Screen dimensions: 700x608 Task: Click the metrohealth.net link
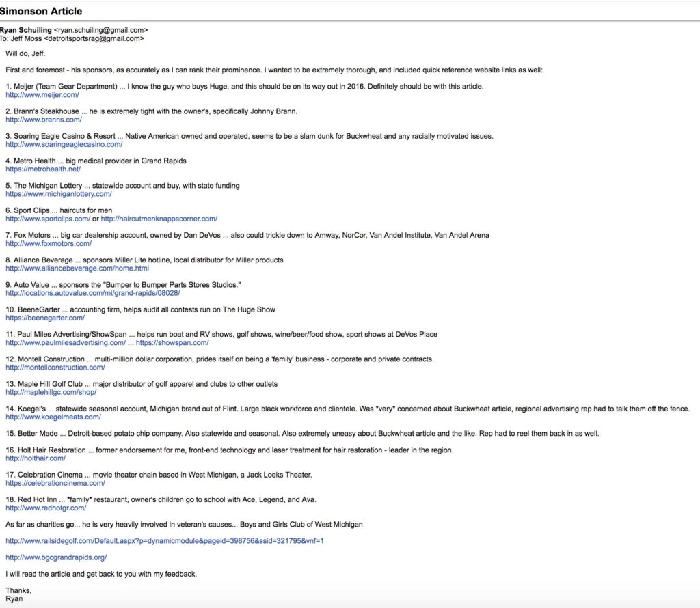coord(43,169)
